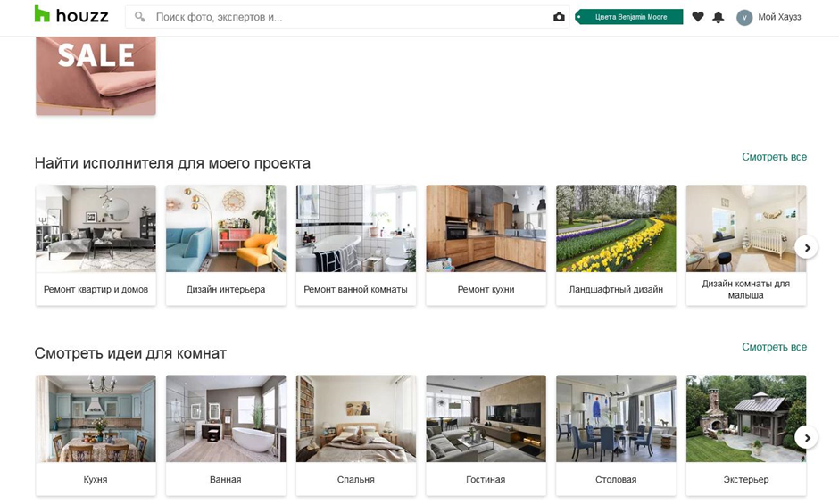Open saved items via heart icon
839x504 pixels.
698,17
